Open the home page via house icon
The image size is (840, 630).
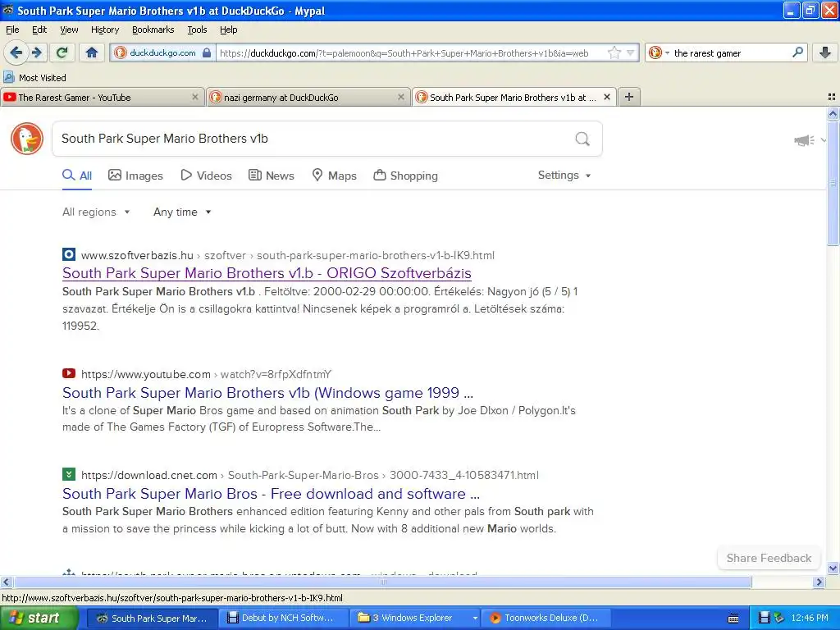(x=92, y=52)
